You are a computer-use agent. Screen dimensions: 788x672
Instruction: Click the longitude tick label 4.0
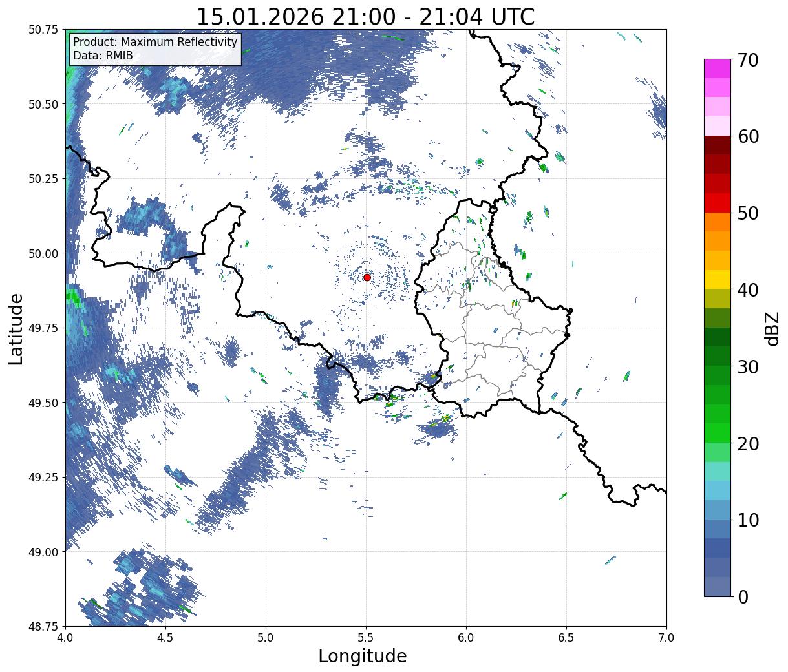click(65, 637)
